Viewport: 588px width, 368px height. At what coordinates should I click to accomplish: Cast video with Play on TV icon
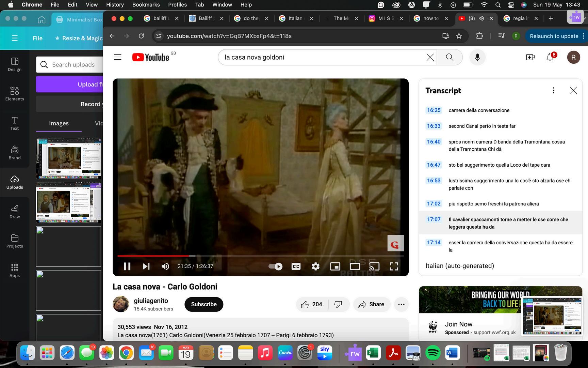[374, 266]
